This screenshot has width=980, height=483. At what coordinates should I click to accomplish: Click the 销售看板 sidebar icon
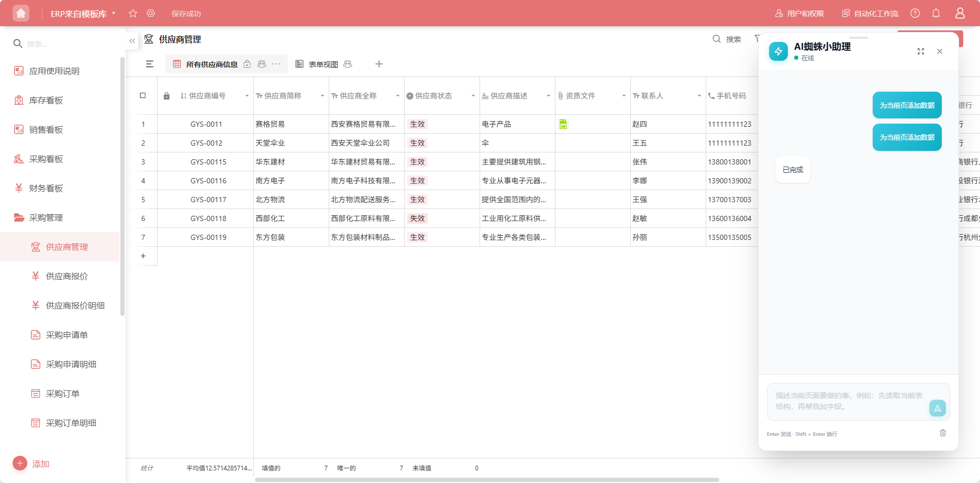(18, 129)
